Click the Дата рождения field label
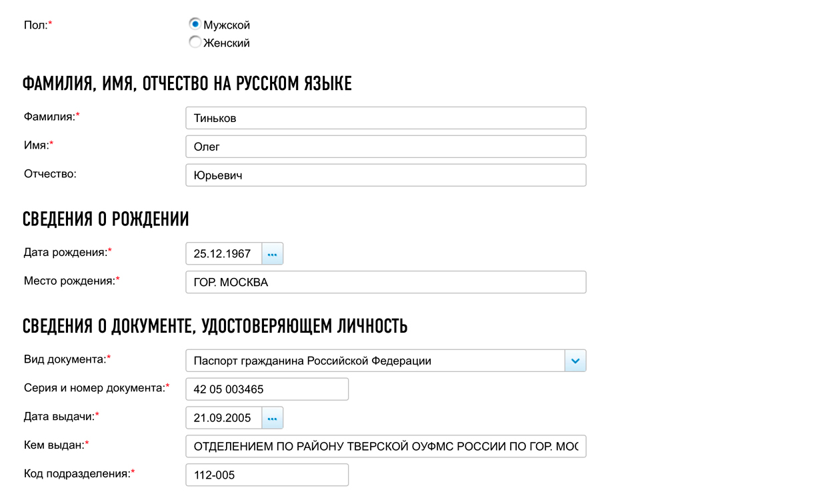Image resolution: width=828 pixels, height=504 pixels. tap(65, 252)
